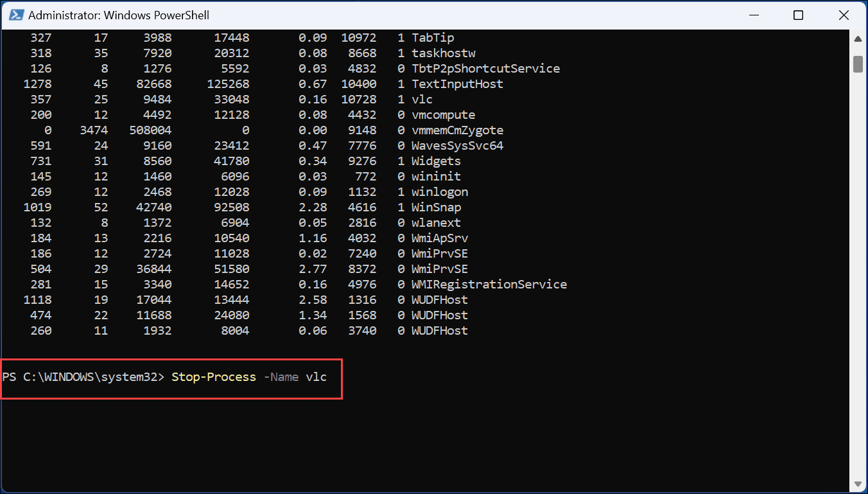Screen dimensions: 868x494
Task: Select the vlc process name in the list
Action: click(x=424, y=99)
